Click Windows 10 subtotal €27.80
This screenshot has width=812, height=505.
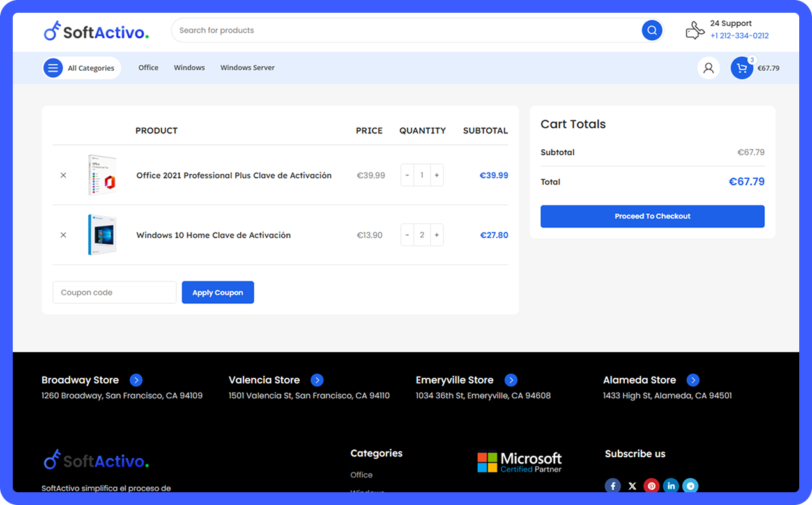[x=494, y=235]
